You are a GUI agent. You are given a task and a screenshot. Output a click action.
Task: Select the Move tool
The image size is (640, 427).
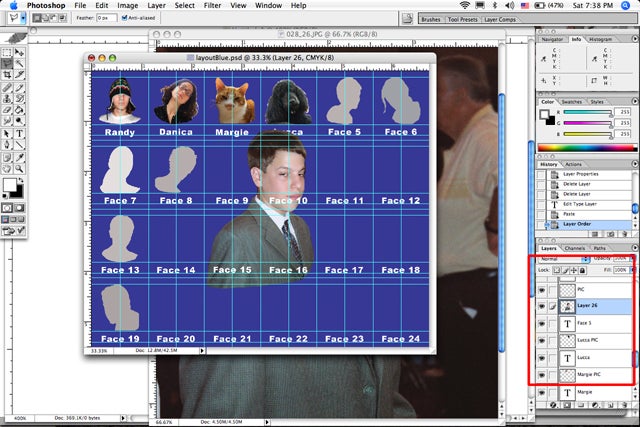(19, 52)
